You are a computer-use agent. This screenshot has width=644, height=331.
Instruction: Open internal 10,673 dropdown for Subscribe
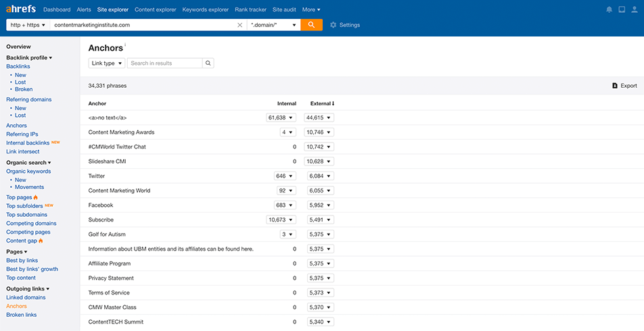[x=281, y=220]
